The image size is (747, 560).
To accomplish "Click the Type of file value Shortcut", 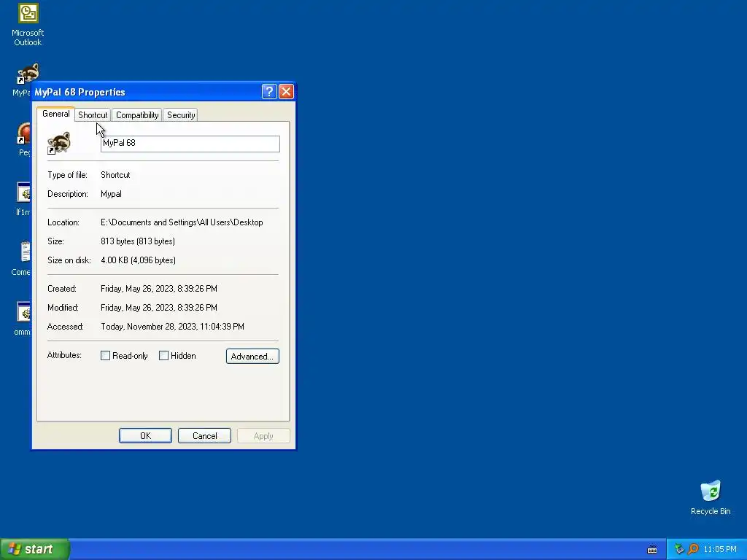I will (115, 175).
